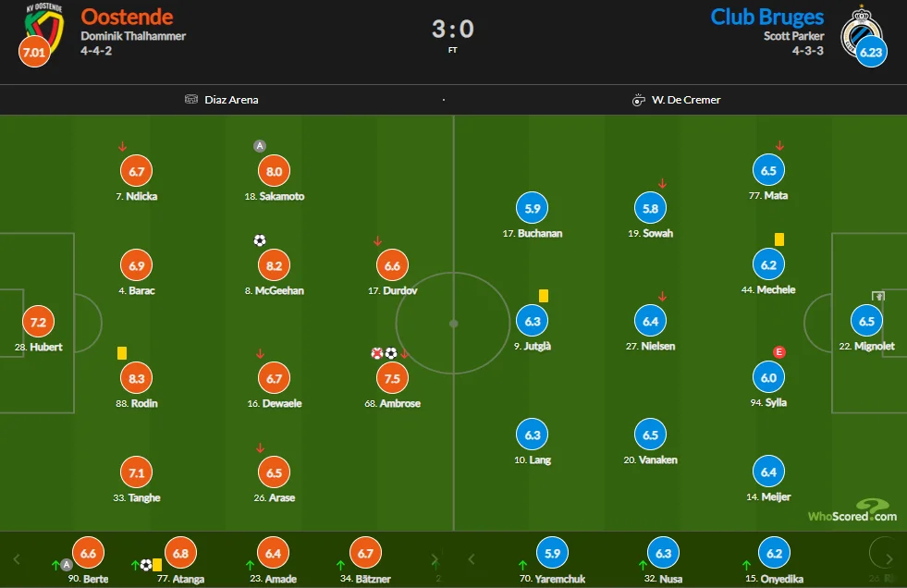Click the Club Bruges club crest
Screen dimensions: 907x588
pyautogui.click(x=860, y=28)
